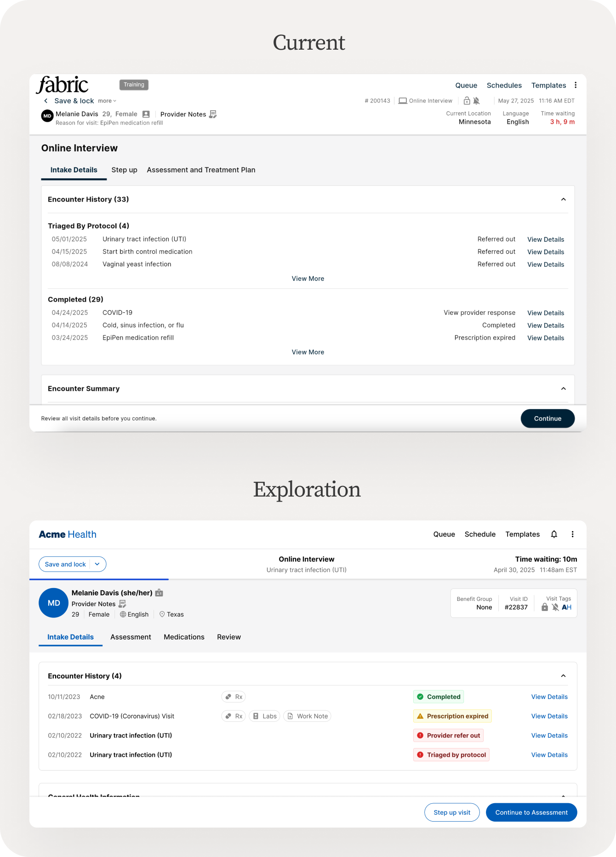Expand the 'more' dropdown next to Save & lock
The width and height of the screenshot is (616, 857).
coord(107,101)
